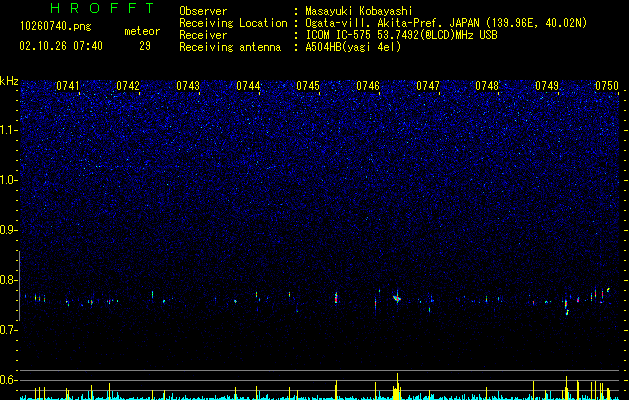Screen dimensions: 629x400
Task: Click the 0.7 kHz axis label
Action: [x=9, y=330]
